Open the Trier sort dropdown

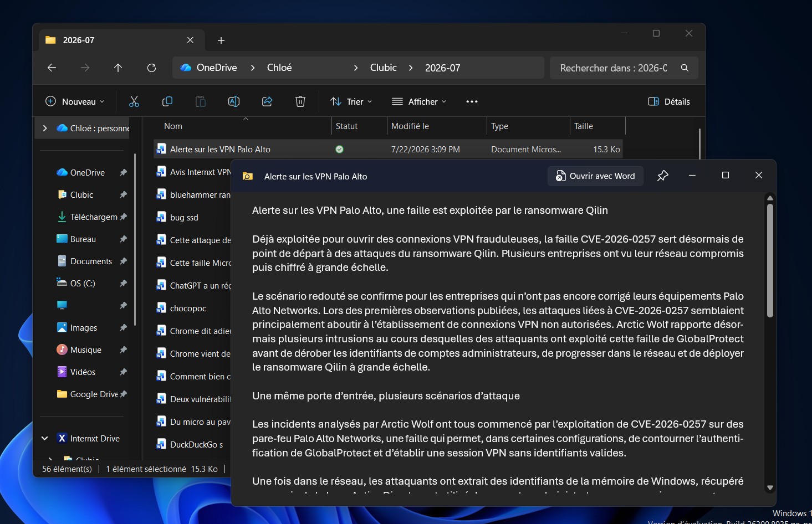tap(351, 101)
